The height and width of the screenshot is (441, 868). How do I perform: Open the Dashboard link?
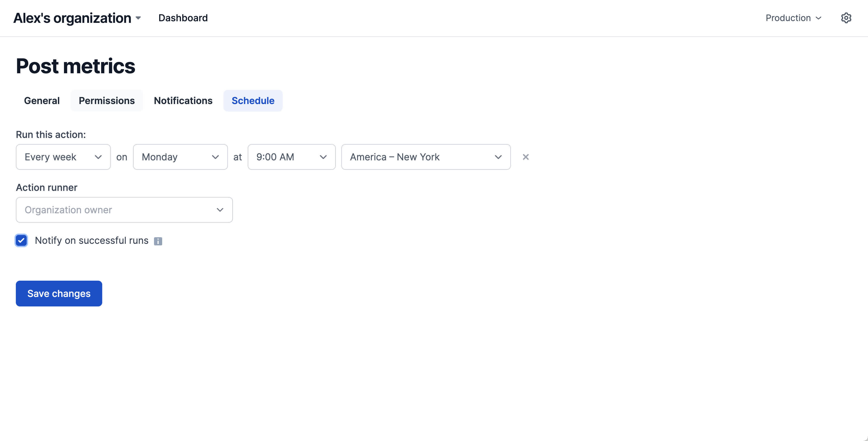click(183, 18)
